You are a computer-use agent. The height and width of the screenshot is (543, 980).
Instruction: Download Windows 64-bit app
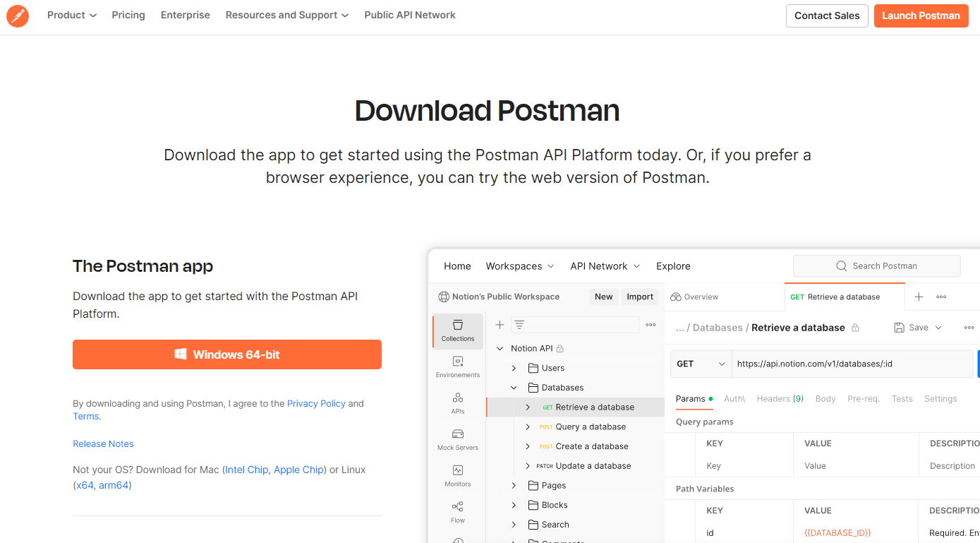click(227, 354)
